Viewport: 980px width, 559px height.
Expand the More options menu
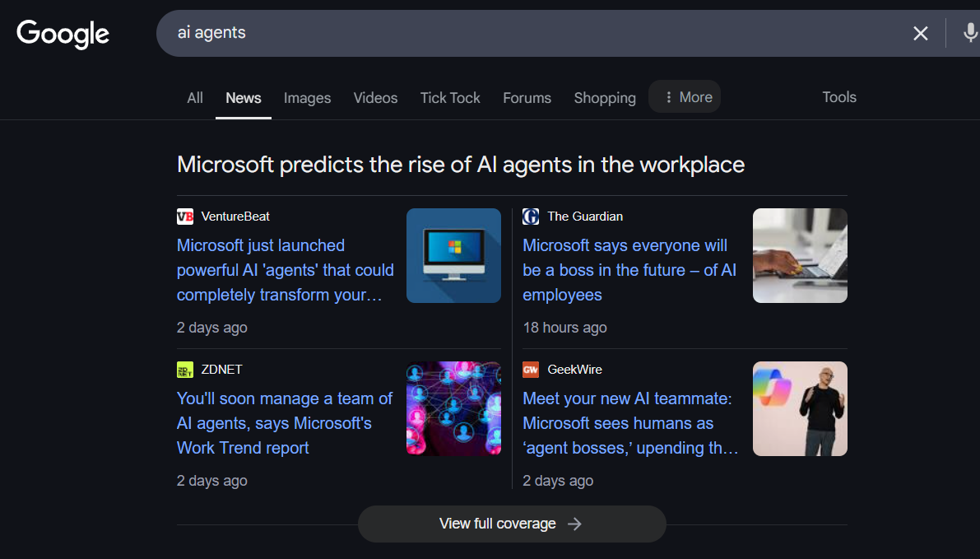[x=685, y=97]
